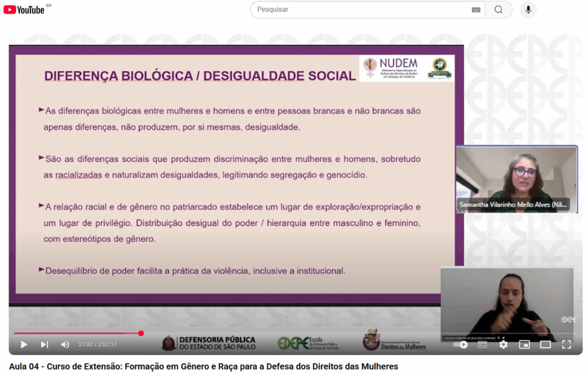The width and height of the screenshot is (588, 376).
Task: Open the player settings gear menu
Action: (x=504, y=344)
